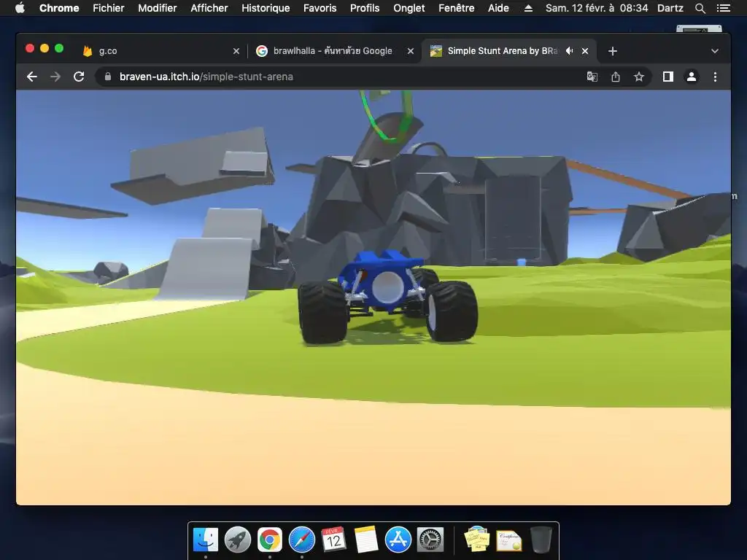The height and width of the screenshot is (560, 747).
Task: Open App Store in the Dock
Action: point(398,540)
